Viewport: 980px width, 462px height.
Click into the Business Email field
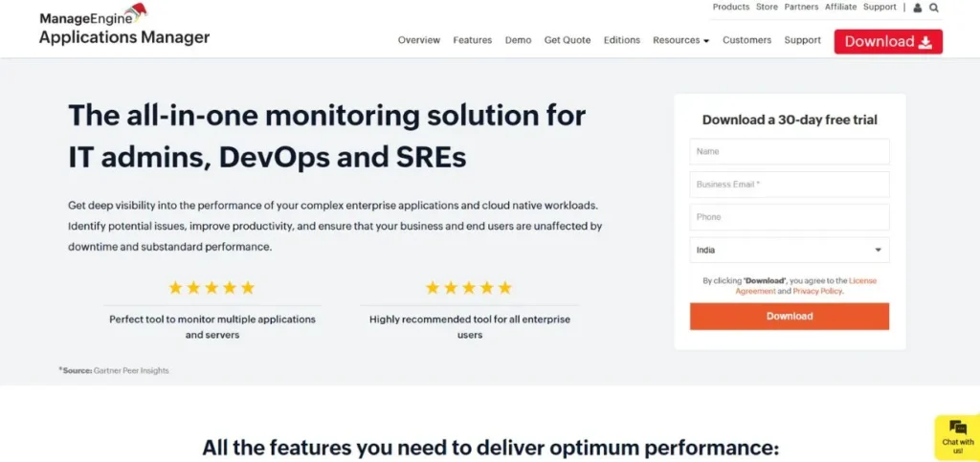click(789, 184)
